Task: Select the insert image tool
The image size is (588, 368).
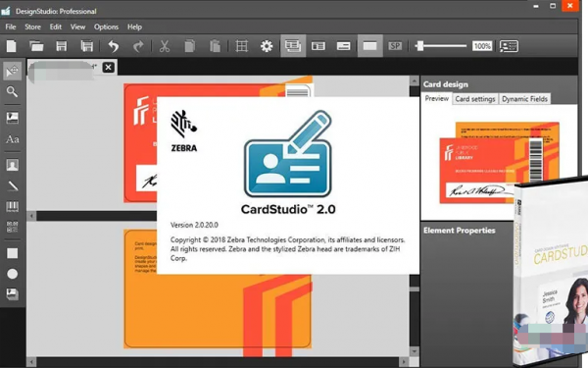Action: tap(12, 118)
